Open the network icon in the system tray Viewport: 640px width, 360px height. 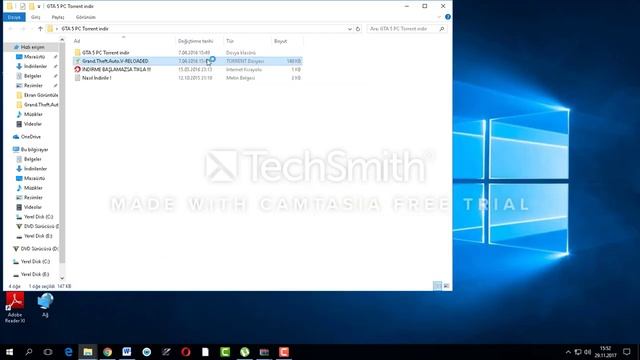(x=578, y=352)
